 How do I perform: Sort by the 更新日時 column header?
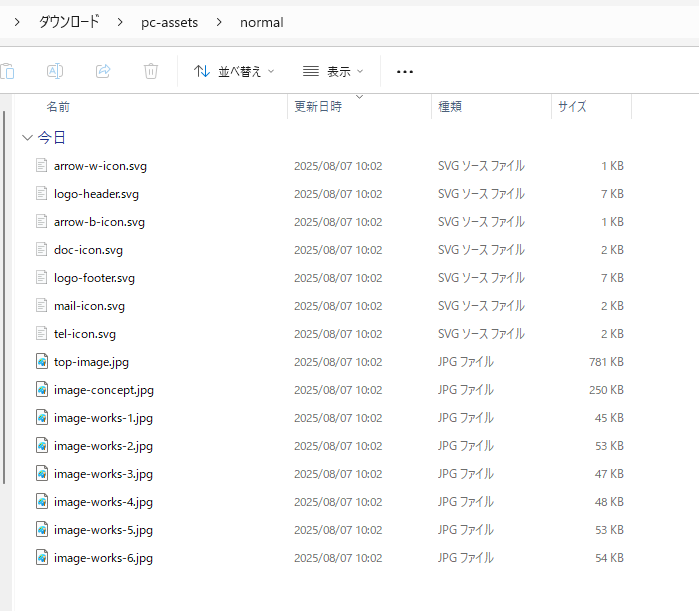tap(318, 107)
